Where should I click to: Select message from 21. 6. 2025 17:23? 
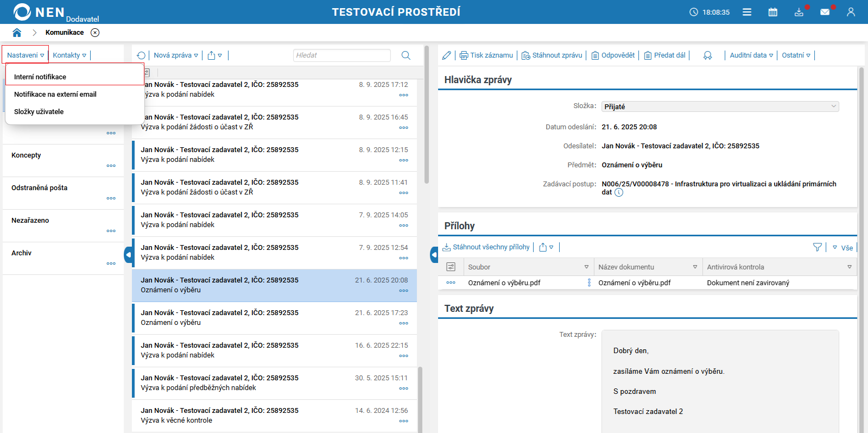click(275, 318)
